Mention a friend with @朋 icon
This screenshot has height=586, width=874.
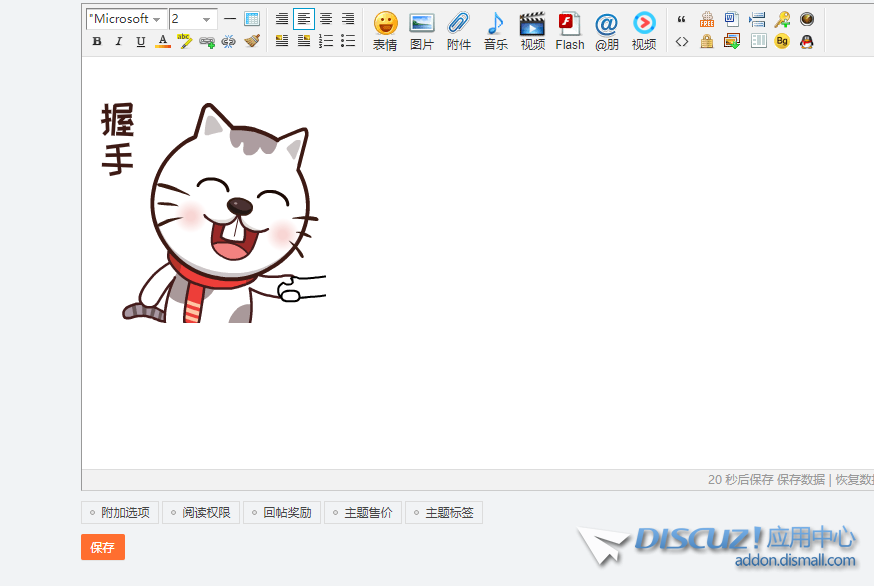click(x=606, y=31)
